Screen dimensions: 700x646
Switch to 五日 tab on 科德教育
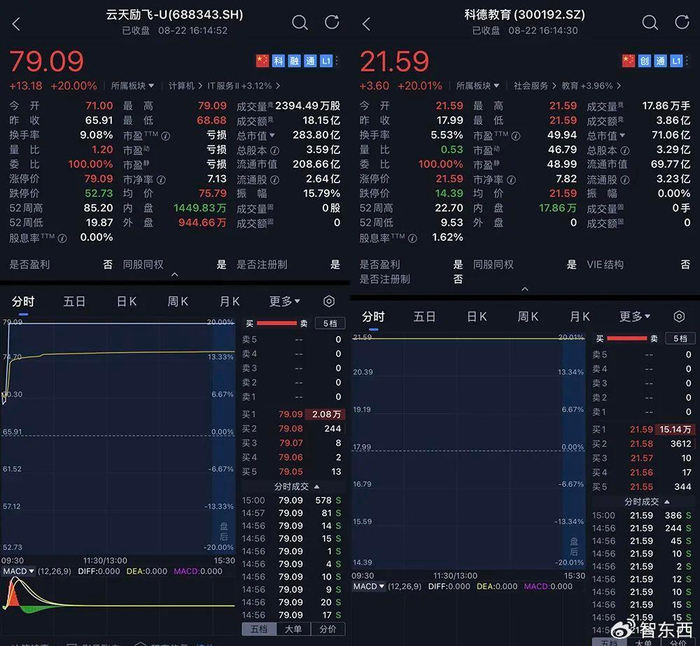pos(424,317)
